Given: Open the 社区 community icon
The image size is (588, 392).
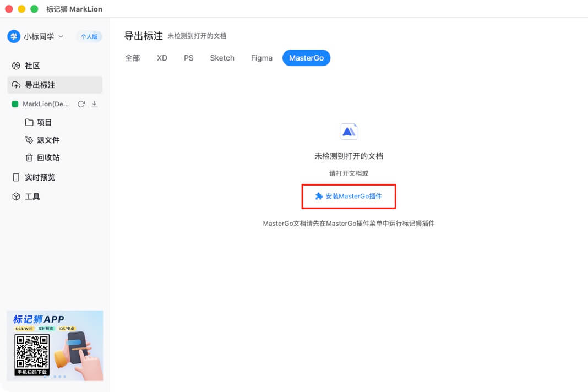Looking at the screenshot, I should [x=16, y=66].
